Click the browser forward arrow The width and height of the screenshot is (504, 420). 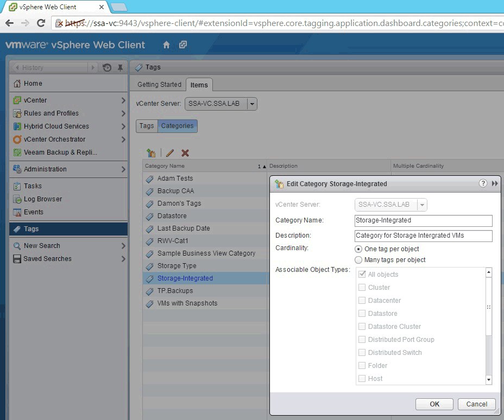(x=25, y=23)
